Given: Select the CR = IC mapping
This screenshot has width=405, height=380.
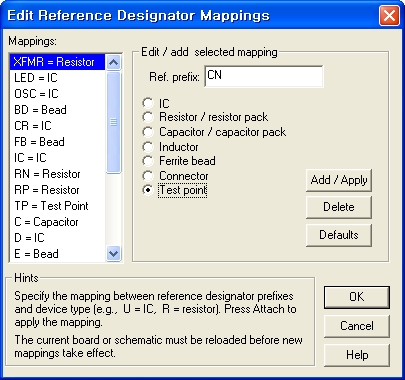Looking at the screenshot, I should point(57,126).
